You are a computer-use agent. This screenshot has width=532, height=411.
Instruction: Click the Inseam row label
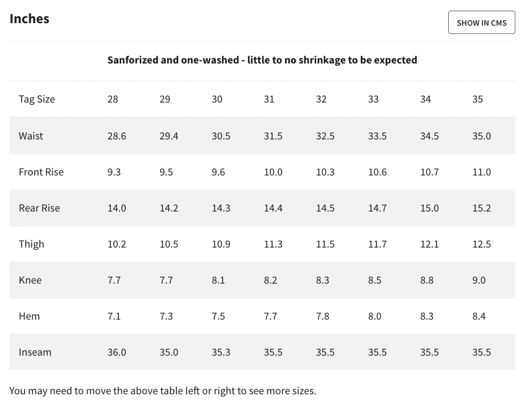tap(35, 352)
